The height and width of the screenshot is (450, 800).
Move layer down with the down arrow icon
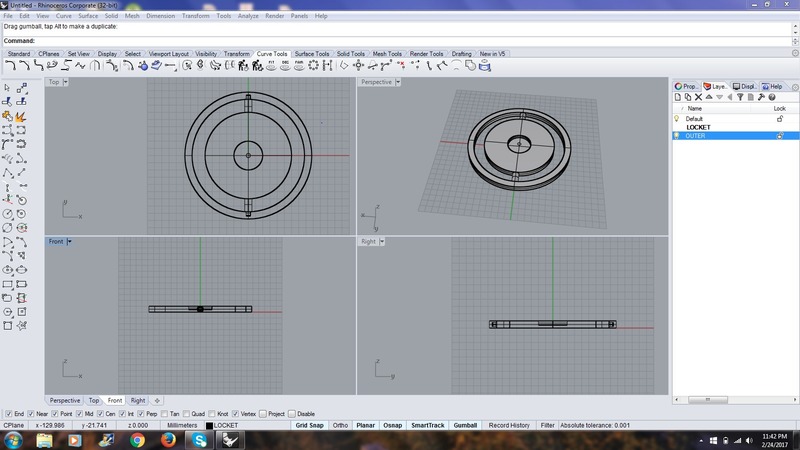coord(719,97)
